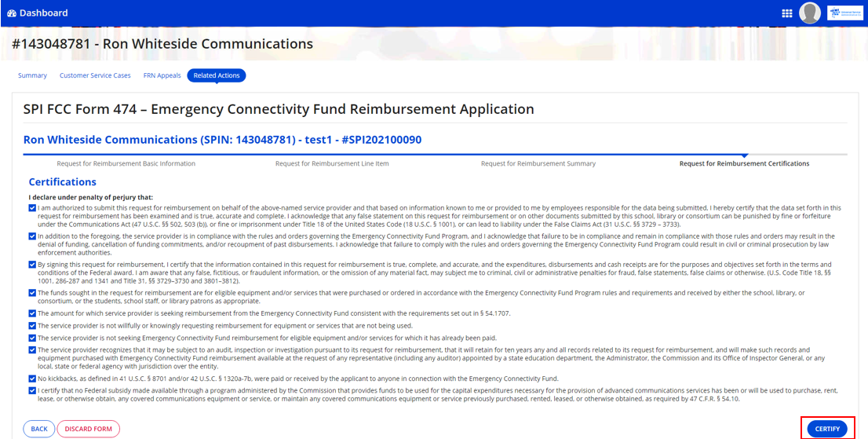Open the FRN Appeals tab

[162, 75]
